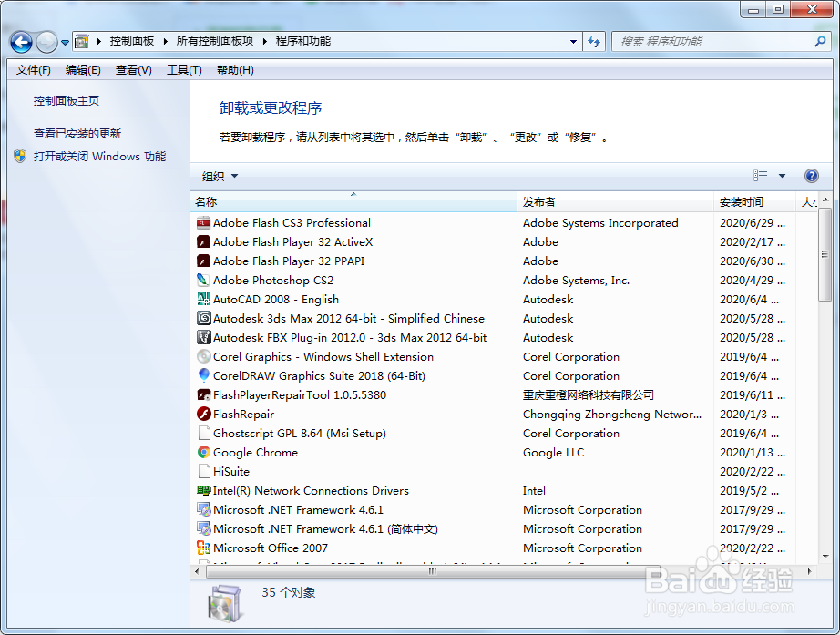Screen dimensions: 840x635
Task: Click the Google LLC publisher cell
Action: pos(553,453)
